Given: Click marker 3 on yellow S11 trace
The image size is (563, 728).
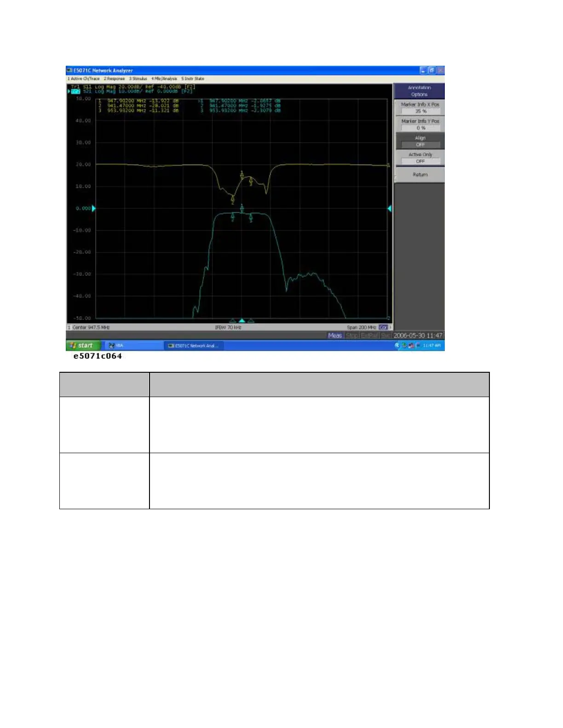Looking at the screenshot, I should pos(251,182).
